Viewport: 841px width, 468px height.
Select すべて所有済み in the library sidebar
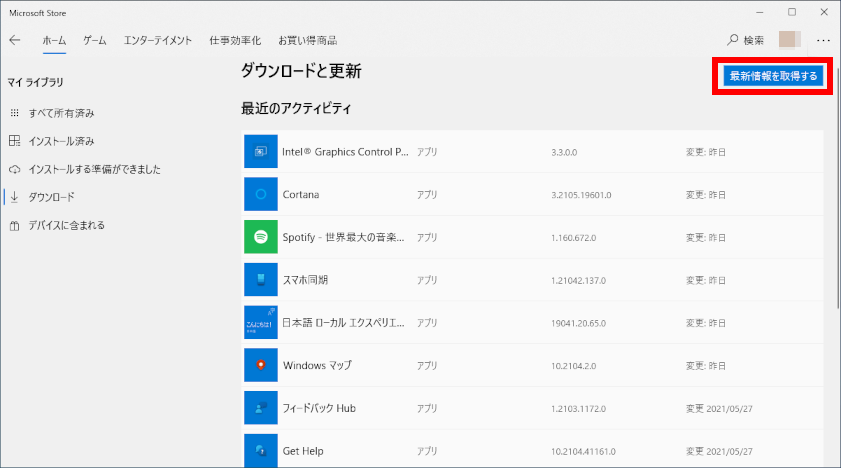(x=61, y=113)
